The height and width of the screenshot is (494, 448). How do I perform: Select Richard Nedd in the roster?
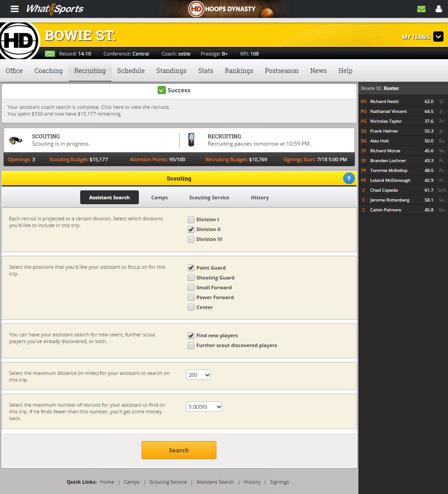384,102
